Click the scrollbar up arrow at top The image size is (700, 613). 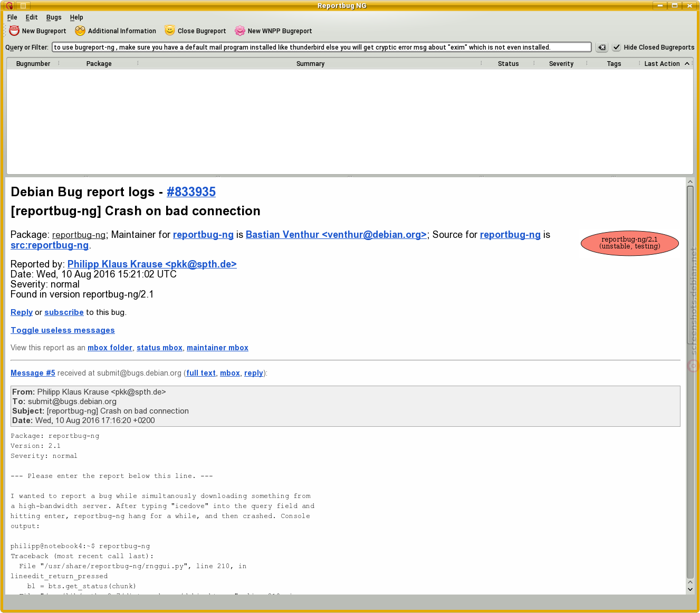(690, 181)
